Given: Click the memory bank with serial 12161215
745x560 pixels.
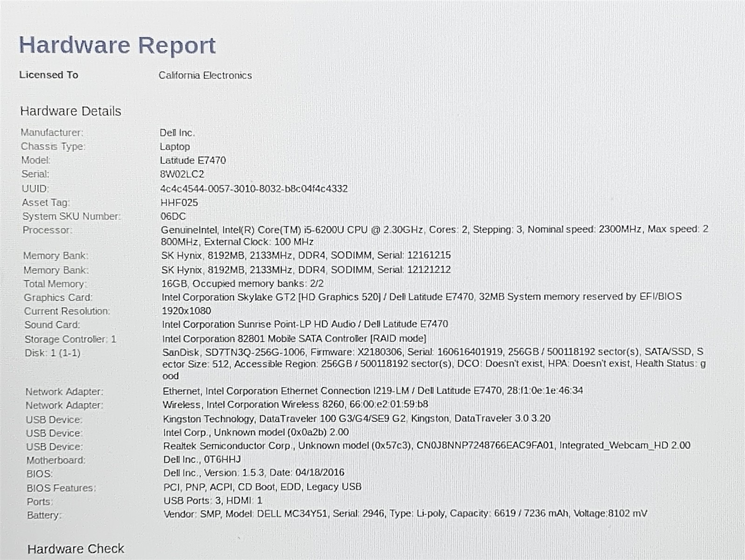Looking at the screenshot, I should [306, 256].
